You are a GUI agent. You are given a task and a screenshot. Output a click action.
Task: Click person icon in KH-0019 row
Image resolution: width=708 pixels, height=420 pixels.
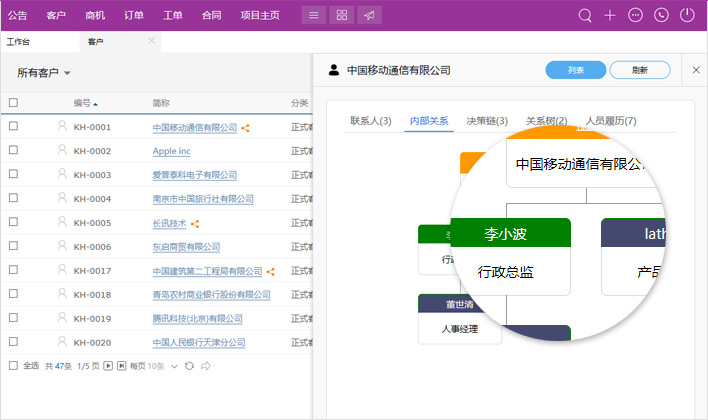pos(62,317)
